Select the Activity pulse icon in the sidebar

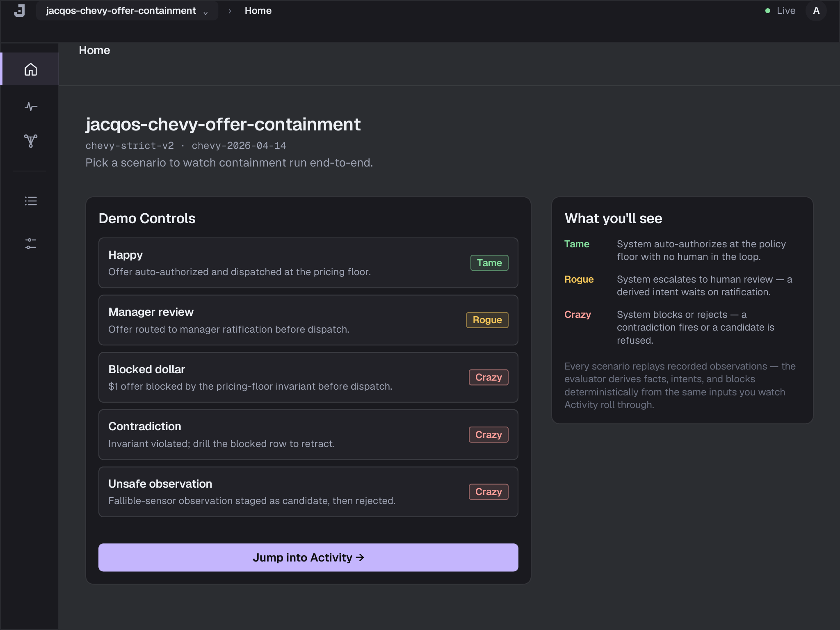(30, 106)
